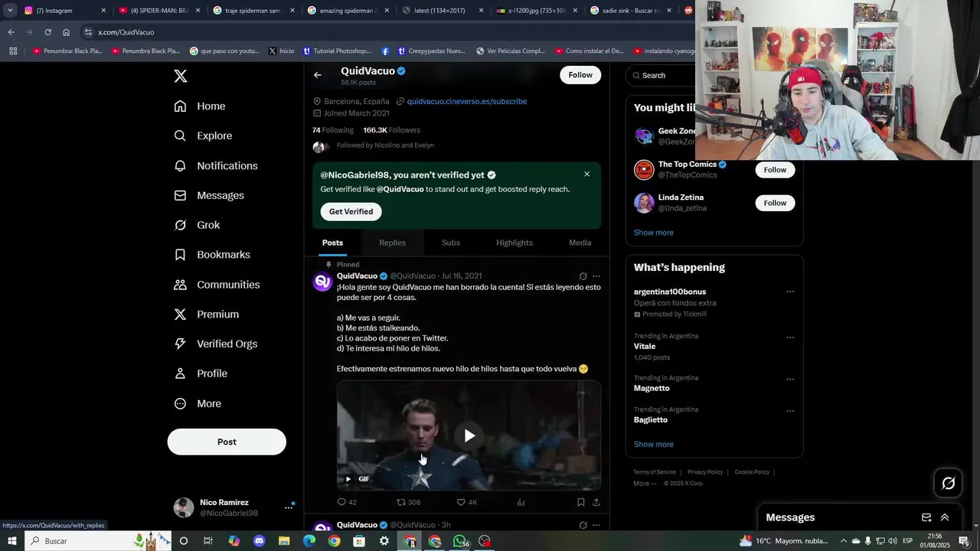Expand the Messages drawer

tap(945, 517)
